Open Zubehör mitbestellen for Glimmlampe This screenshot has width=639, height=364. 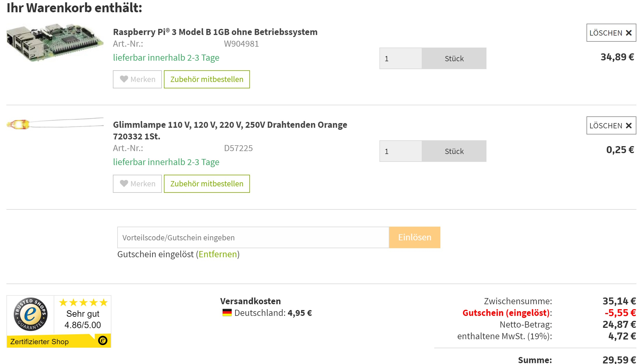coord(207,184)
